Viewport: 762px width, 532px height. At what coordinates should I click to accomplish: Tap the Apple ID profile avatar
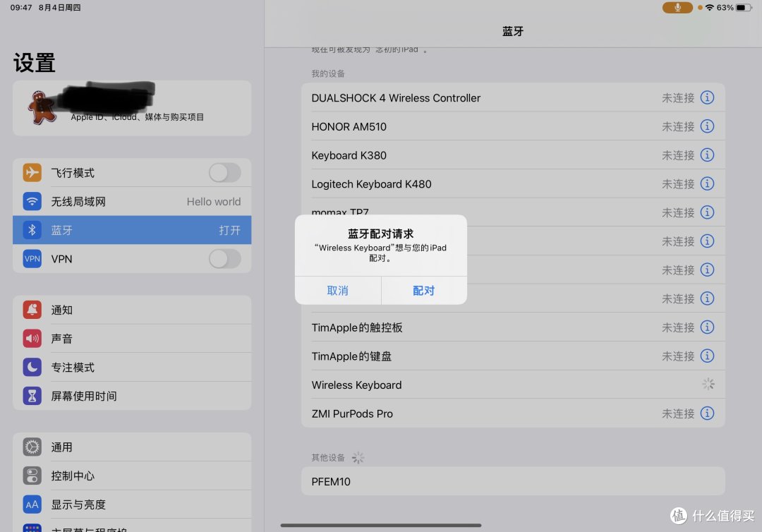click(44, 108)
